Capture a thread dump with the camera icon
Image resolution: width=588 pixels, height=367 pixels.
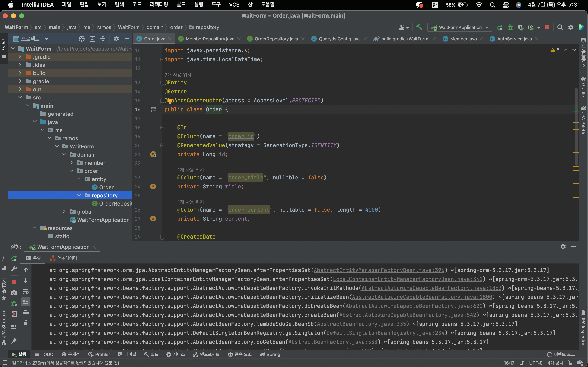pyautogui.click(x=14, y=293)
